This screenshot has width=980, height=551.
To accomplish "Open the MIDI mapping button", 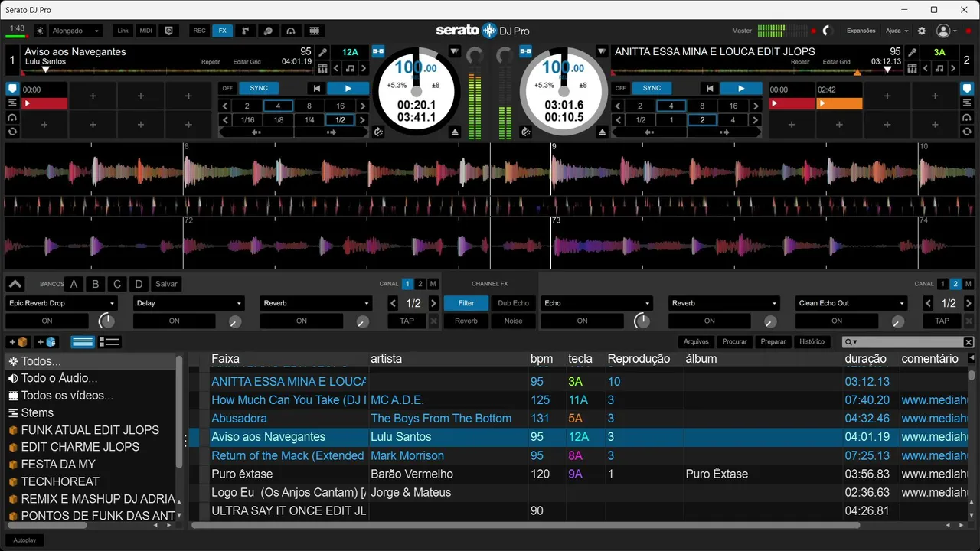I will click(146, 31).
